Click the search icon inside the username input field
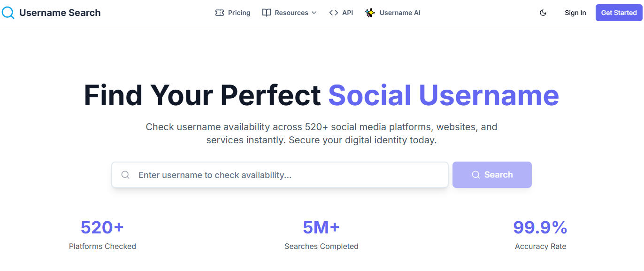The image size is (644, 271). click(125, 174)
